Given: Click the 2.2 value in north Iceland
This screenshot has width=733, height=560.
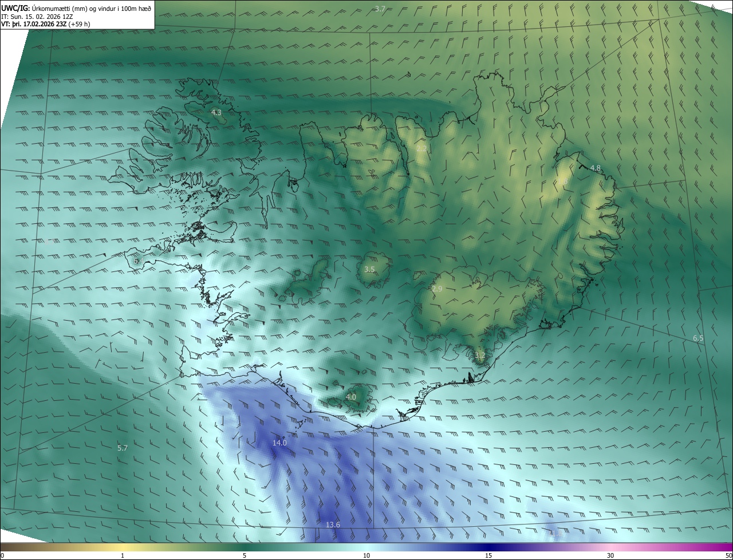Looking at the screenshot, I should 421,149.
